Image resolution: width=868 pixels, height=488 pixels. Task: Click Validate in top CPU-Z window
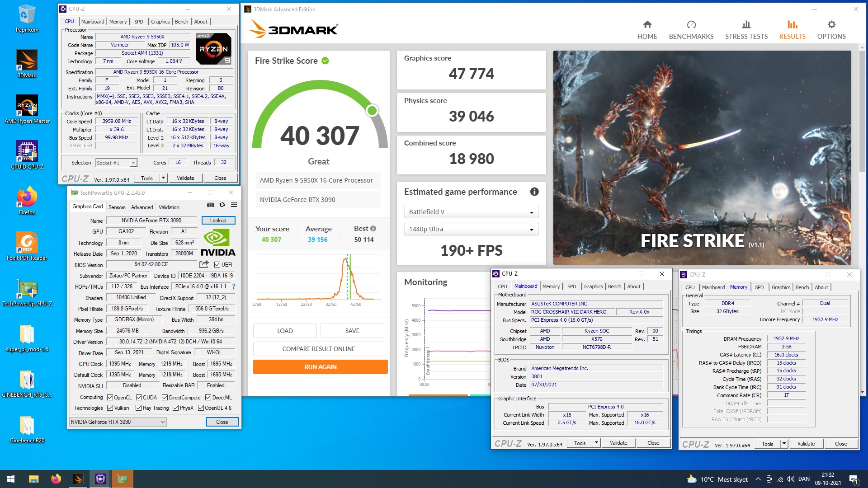click(185, 178)
